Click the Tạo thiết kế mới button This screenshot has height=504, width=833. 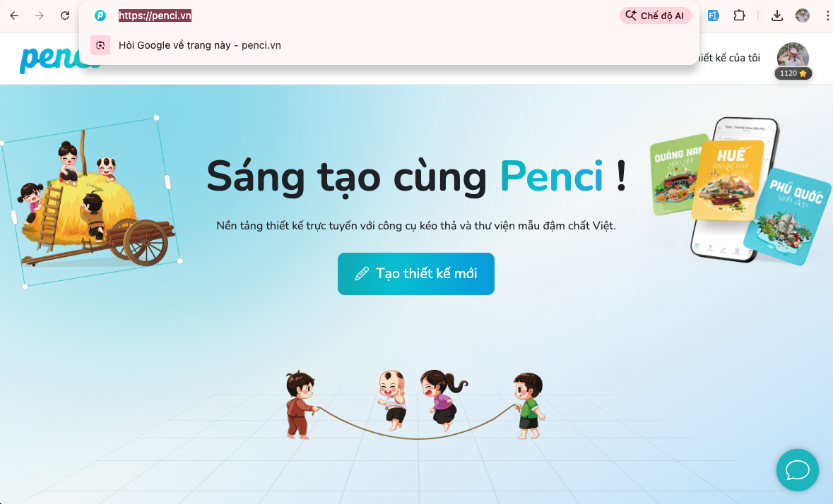tap(416, 274)
